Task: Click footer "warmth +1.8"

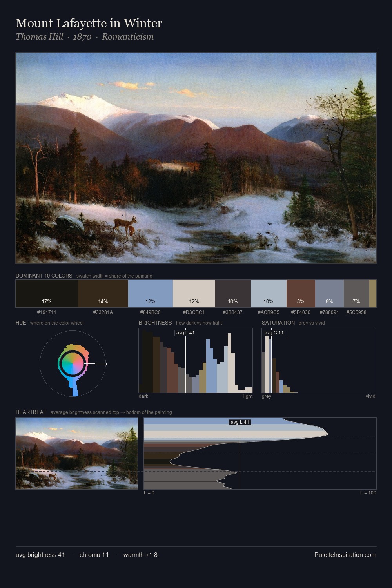Action: pos(140,555)
